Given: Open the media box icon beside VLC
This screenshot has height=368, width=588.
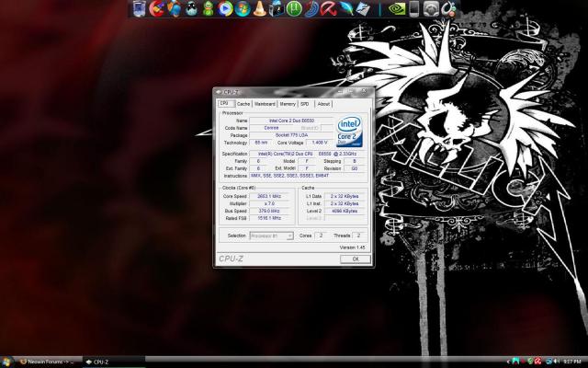Looking at the screenshot, I should coord(277,8).
